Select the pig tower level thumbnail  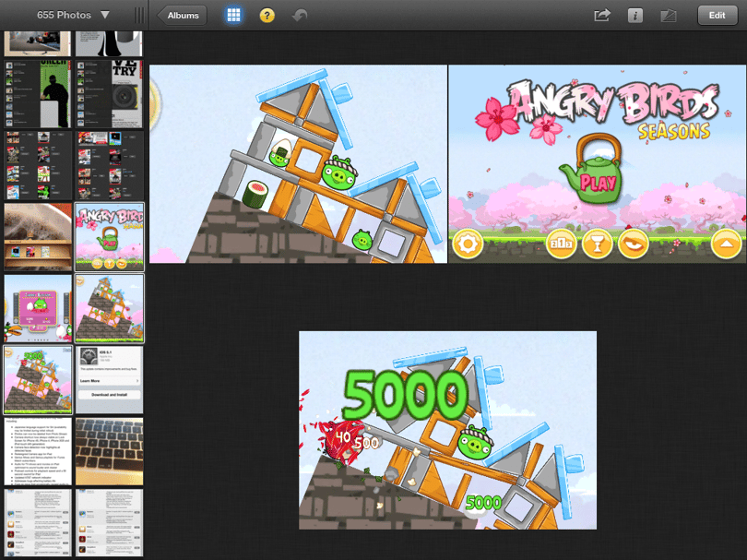pos(109,308)
